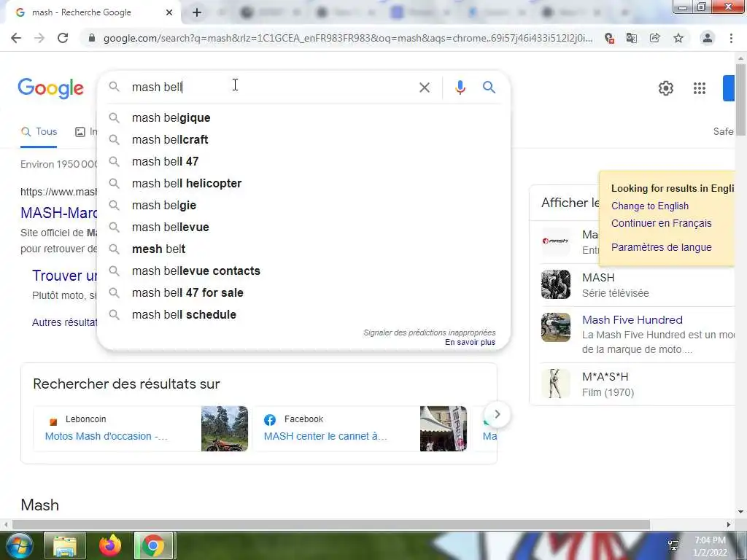Click the carousel next arrow
Image resolution: width=747 pixels, height=560 pixels.
(497, 414)
